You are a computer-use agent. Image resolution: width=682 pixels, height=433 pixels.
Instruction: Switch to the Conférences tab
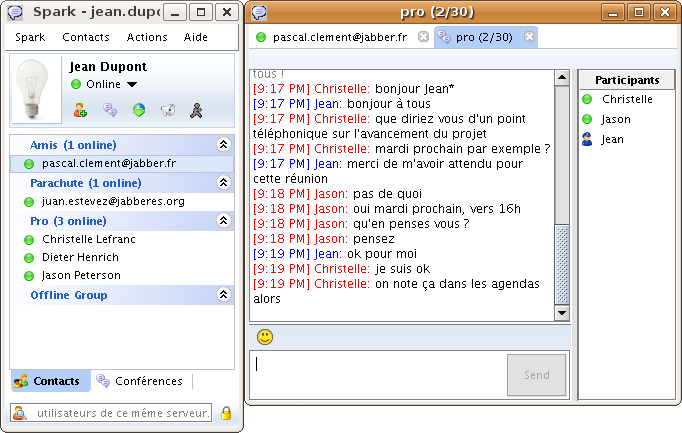coord(140,381)
